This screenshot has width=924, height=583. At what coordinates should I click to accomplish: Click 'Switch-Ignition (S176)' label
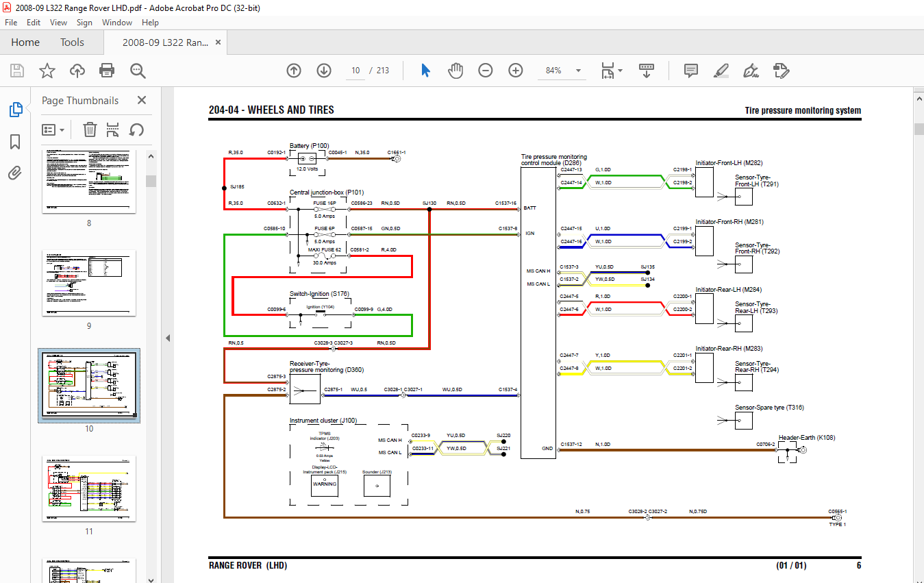click(320, 294)
